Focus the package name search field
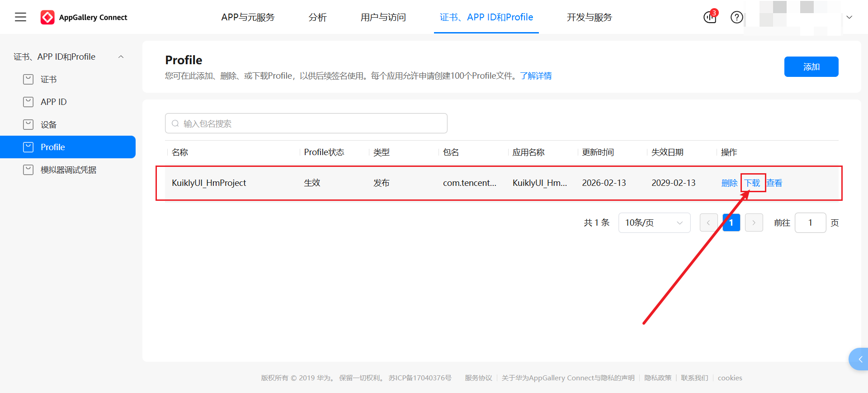Screen dimensions: 868x393 306,123
